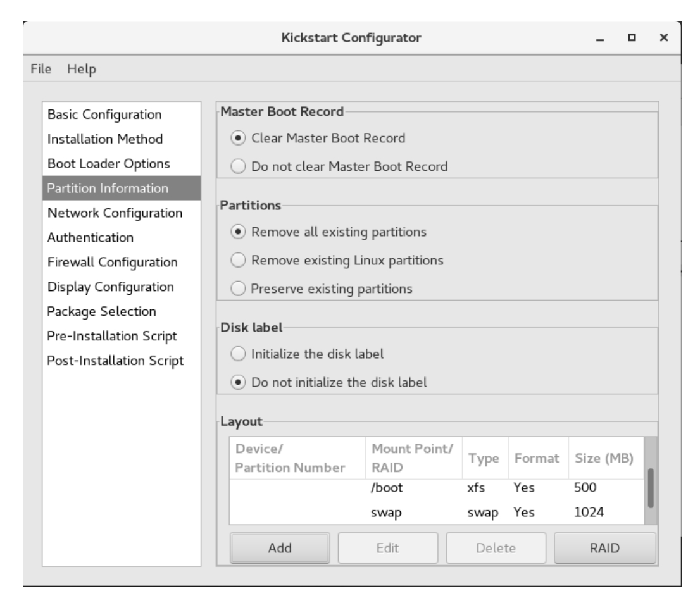700x603 pixels.
Task: Open Boot Loader Options section
Action: 108,163
